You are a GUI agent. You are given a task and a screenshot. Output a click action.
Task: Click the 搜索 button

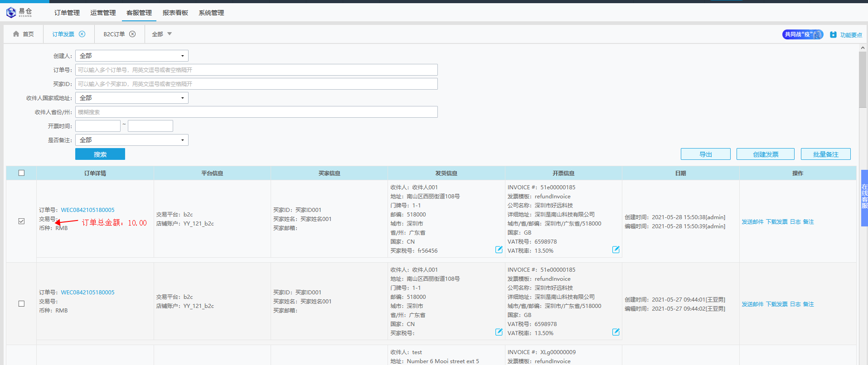[100, 154]
